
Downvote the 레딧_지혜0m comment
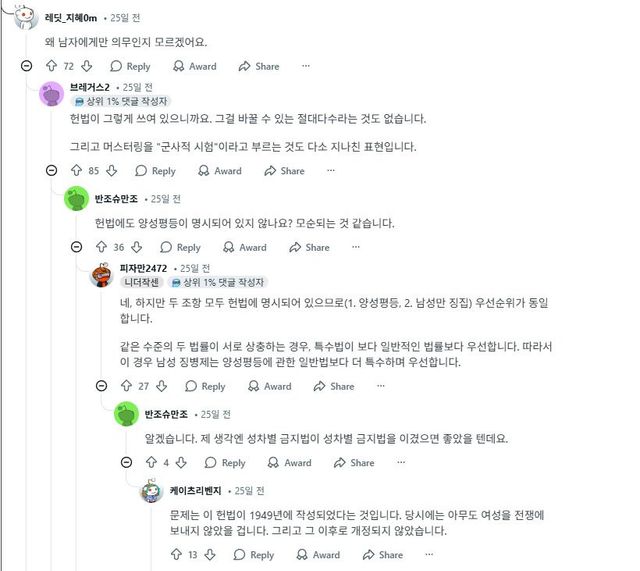pos(87,66)
